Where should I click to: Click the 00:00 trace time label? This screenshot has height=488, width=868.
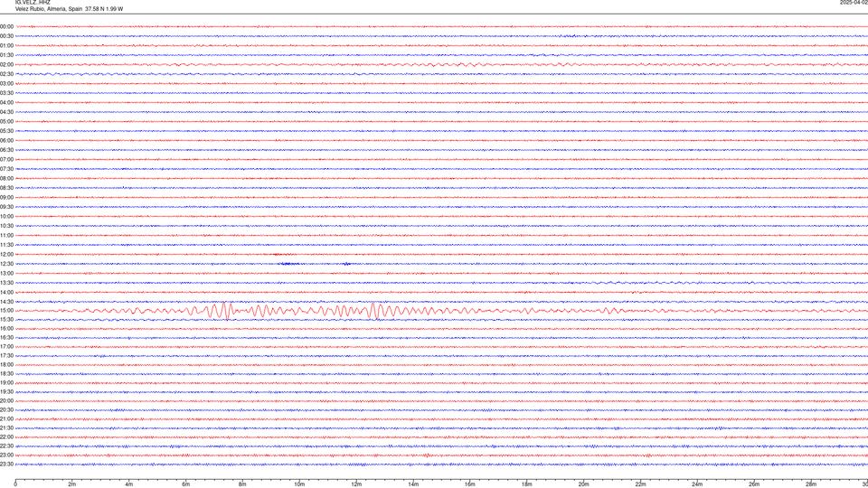pos(6,26)
